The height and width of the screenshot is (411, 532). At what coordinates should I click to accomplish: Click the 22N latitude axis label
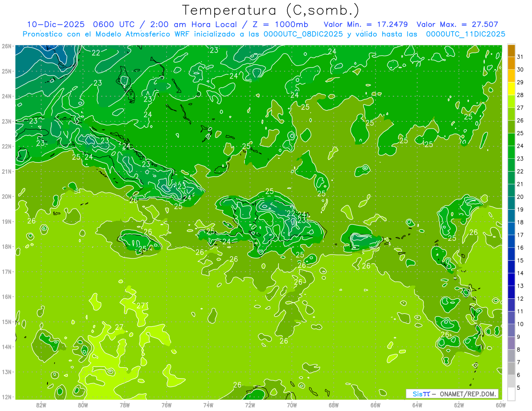[x=7, y=146]
